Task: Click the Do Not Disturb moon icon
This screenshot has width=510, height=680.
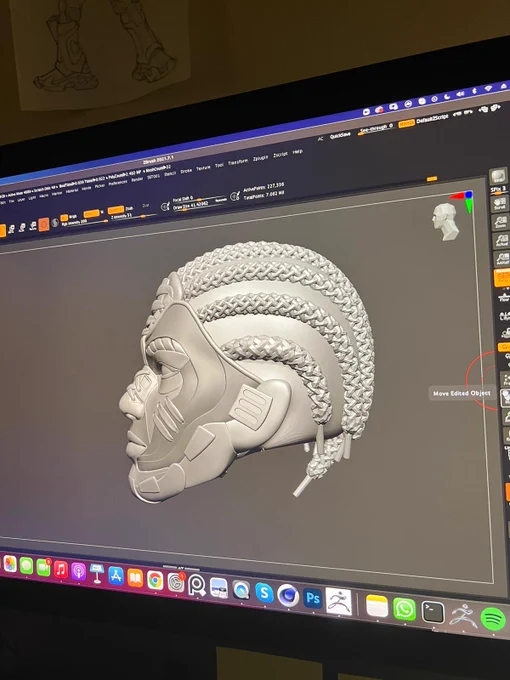Action: pos(447,97)
